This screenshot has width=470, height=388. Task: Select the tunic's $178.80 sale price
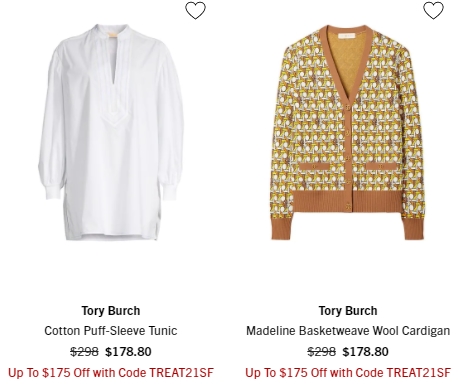[128, 352]
